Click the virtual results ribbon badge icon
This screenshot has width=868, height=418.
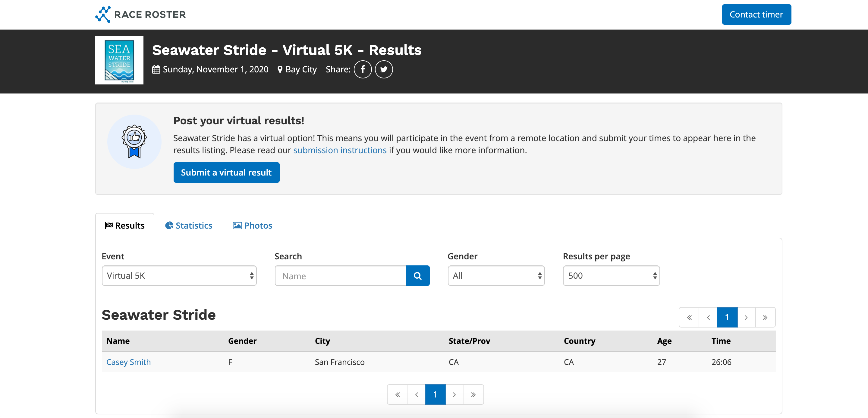(134, 141)
